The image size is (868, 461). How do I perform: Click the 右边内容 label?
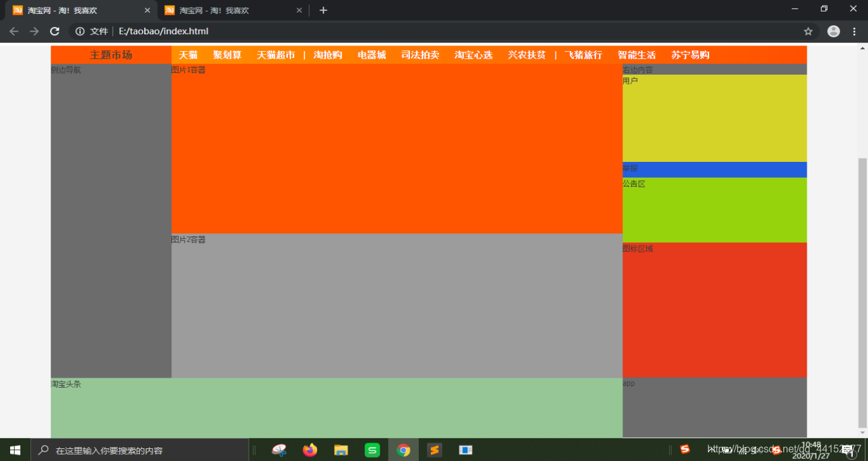tap(638, 70)
